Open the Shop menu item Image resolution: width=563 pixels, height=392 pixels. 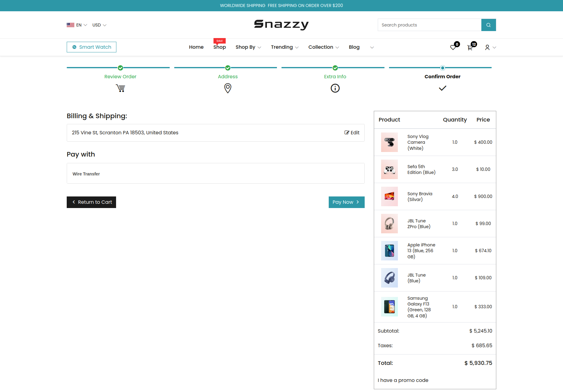pyautogui.click(x=219, y=47)
